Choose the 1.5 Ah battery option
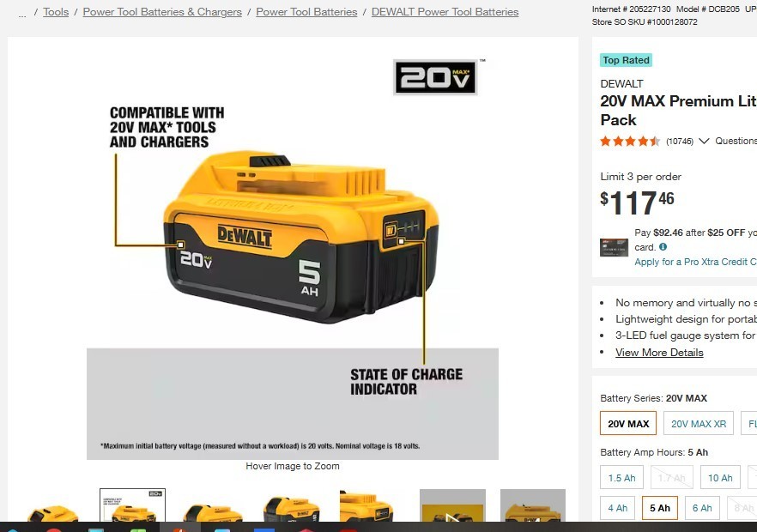This screenshot has height=532, width=757. point(621,477)
